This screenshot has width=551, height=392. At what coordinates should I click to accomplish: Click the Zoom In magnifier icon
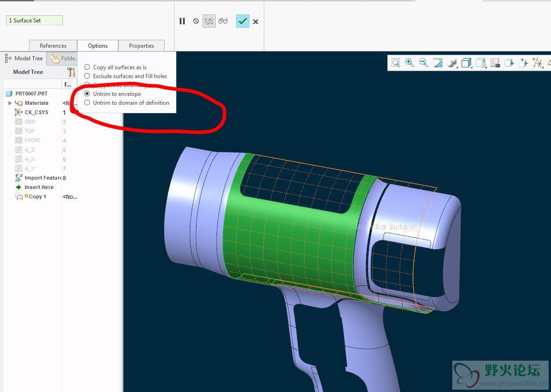[x=409, y=63]
